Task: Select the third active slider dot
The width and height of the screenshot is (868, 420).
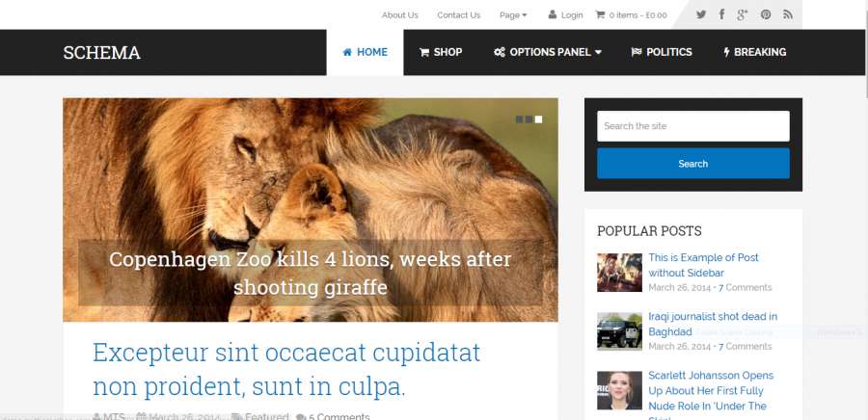Action: tap(538, 119)
